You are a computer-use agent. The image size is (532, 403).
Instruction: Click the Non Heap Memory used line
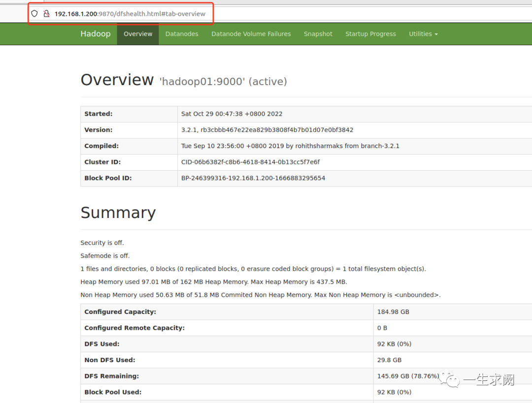261,295
